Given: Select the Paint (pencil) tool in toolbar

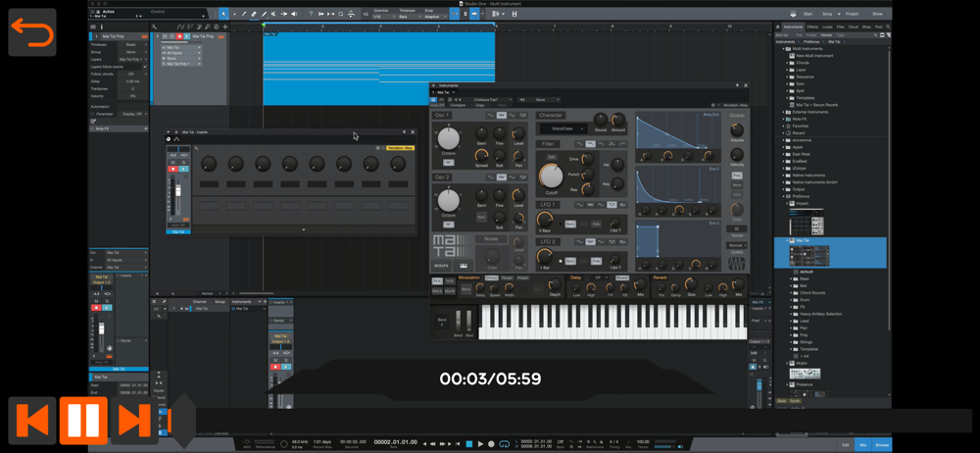Looking at the screenshot, I should point(264,14).
